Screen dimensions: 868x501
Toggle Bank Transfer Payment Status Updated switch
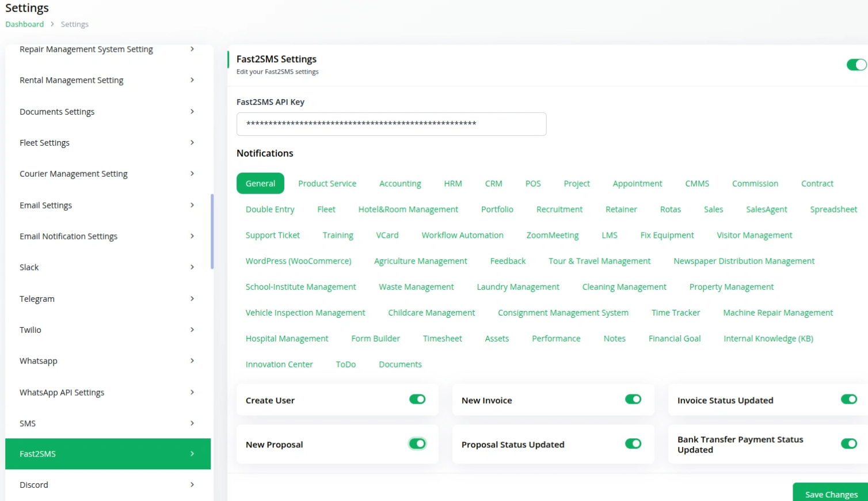(x=849, y=443)
